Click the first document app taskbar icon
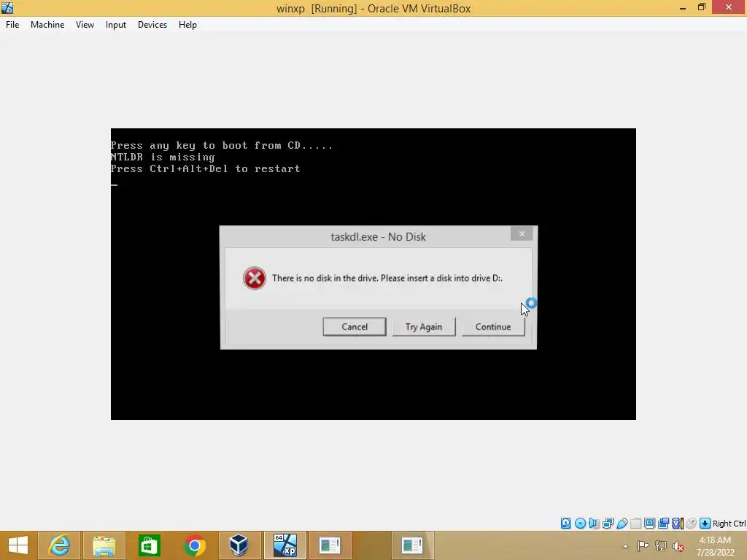Screen dimensions: 747x560 (330, 545)
